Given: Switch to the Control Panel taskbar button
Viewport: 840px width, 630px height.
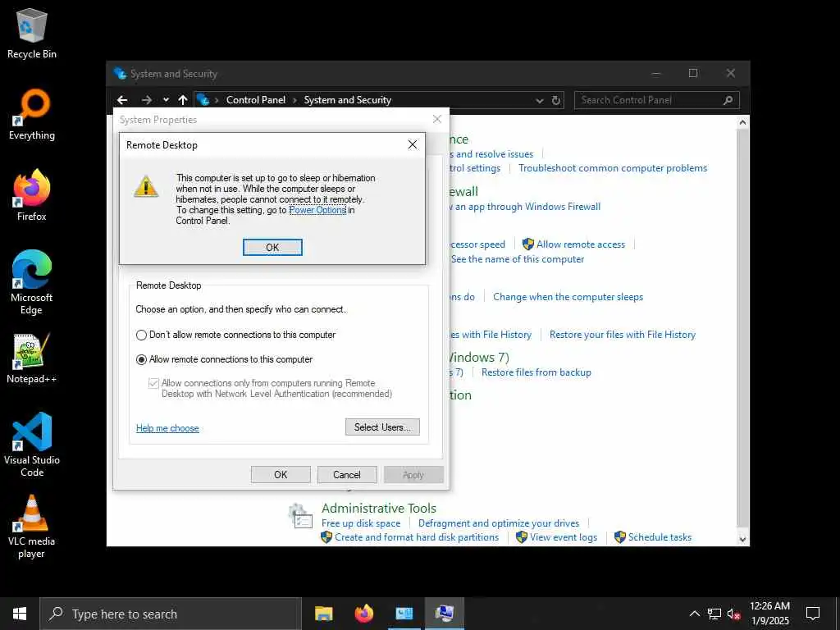Looking at the screenshot, I should point(404,614).
